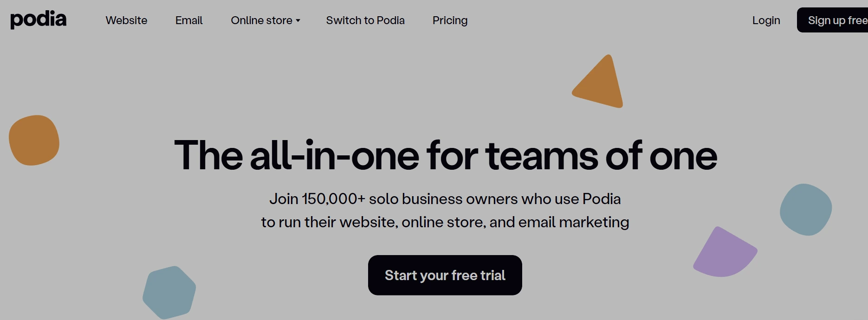Open the Website nav link
Image resolution: width=868 pixels, height=320 pixels.
pos(126,20)
